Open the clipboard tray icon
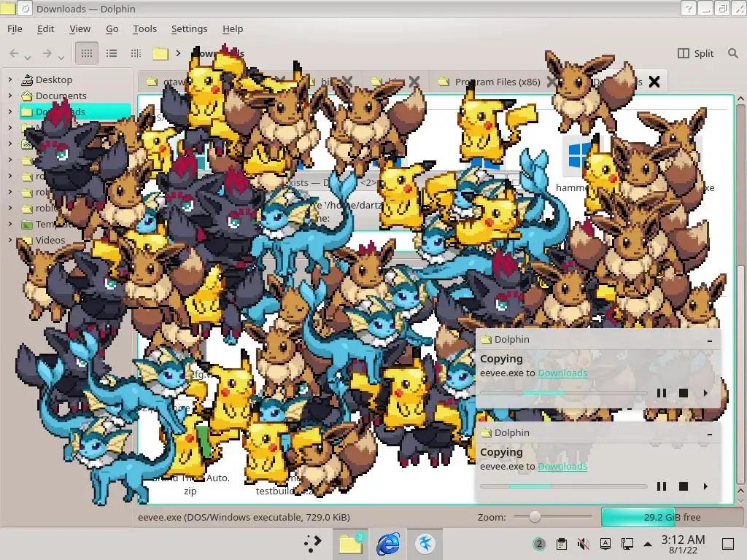Image resolution: width=747 pixels, height=560 pixels. 561,544
